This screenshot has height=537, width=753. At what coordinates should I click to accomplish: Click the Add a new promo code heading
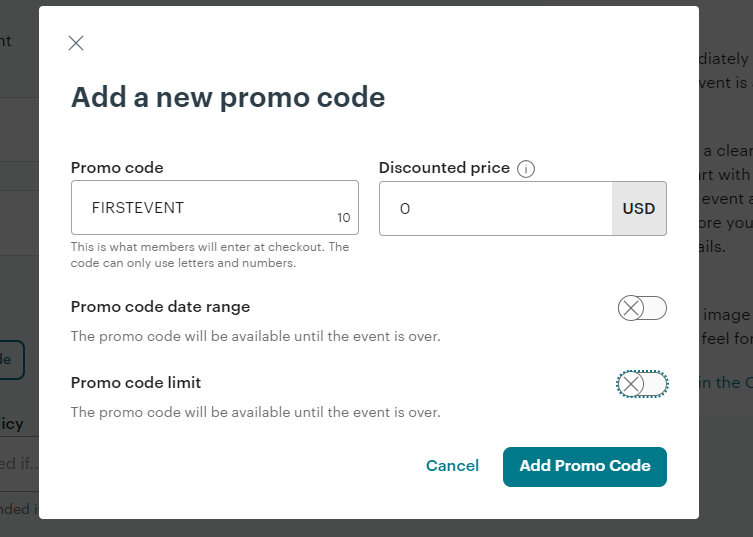click(x=228, y=98)
